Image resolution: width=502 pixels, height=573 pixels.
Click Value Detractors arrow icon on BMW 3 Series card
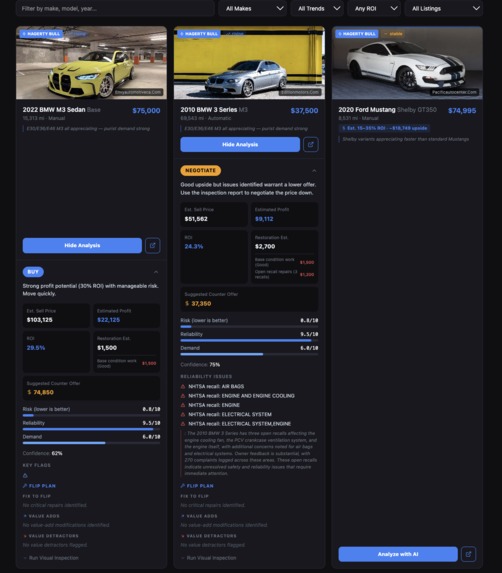click(x=183, y=536)
